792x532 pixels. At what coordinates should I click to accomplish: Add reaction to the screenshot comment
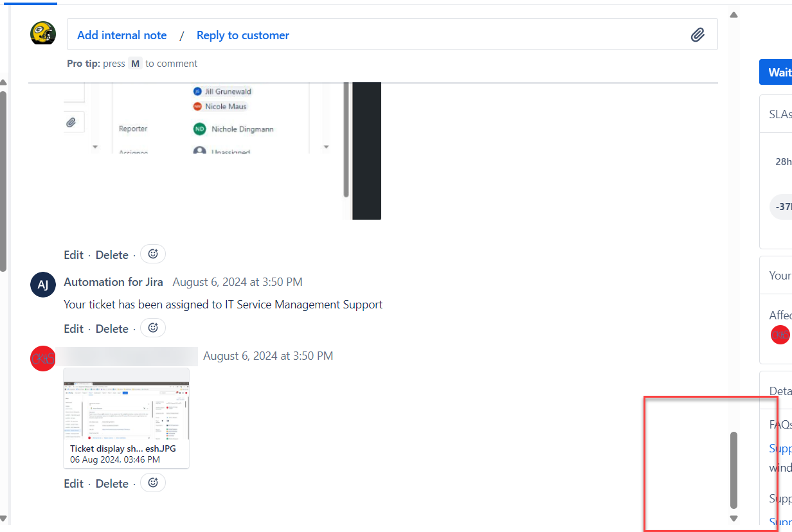(x=153, y=254)
